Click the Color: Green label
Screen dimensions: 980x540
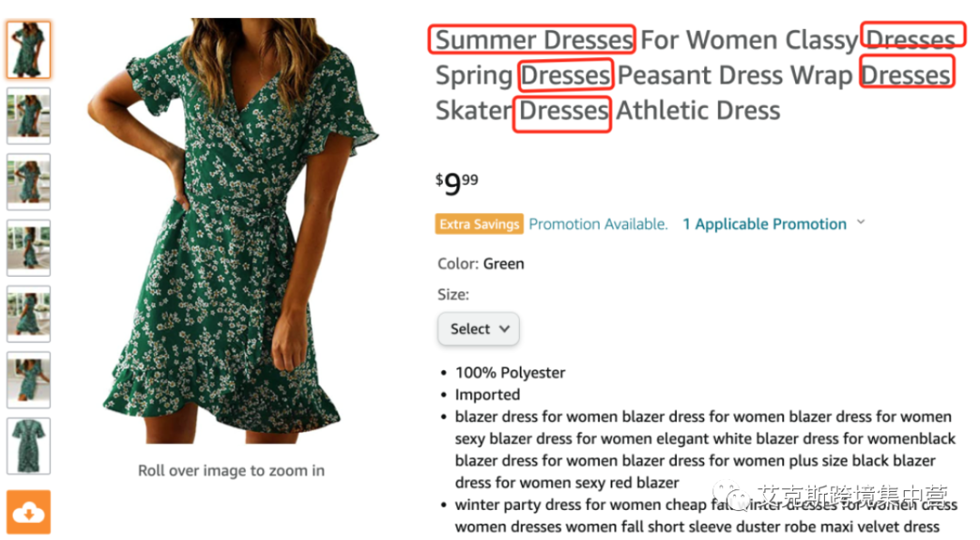[480, 264]
